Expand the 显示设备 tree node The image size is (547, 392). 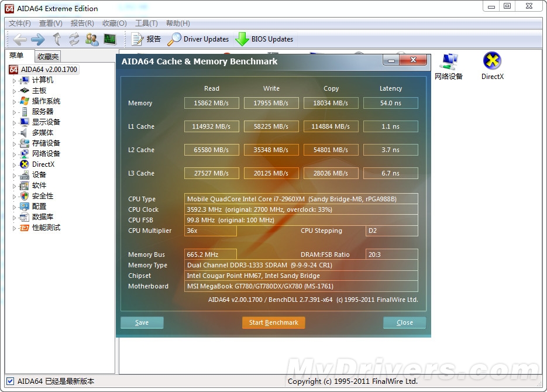tap(14, 123)
